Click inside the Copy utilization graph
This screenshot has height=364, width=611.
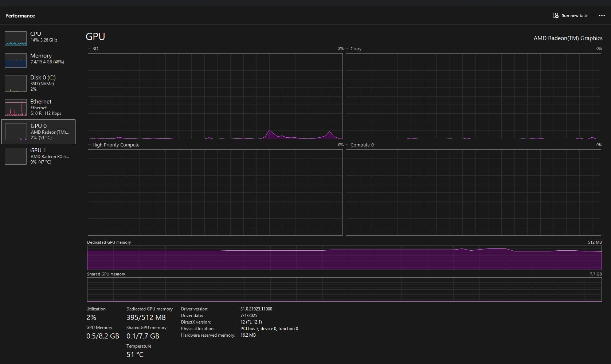pos(473,96)
